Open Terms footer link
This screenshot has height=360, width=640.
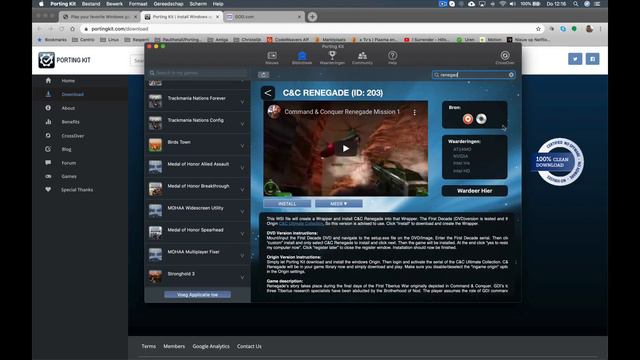click(149, 346)
